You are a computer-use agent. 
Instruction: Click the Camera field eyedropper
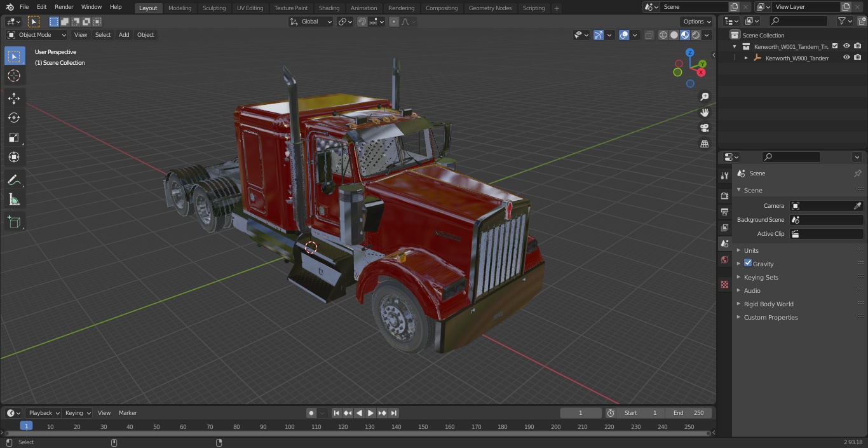(857, 206)
